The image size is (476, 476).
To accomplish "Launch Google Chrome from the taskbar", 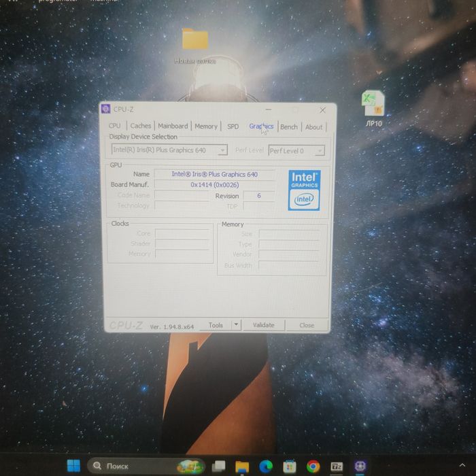I will (x=313, y=466).
